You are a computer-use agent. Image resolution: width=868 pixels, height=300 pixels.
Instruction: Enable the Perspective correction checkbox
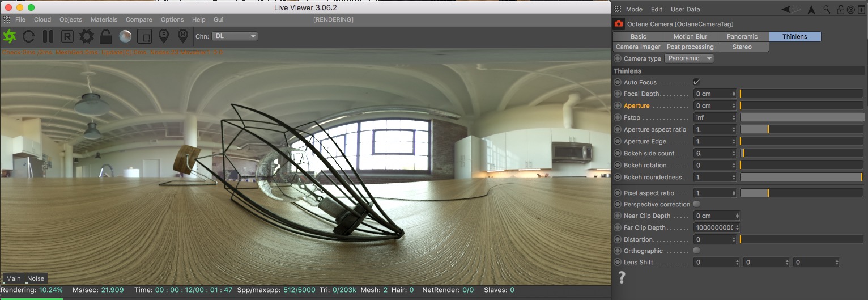click(x=696, y=204)
